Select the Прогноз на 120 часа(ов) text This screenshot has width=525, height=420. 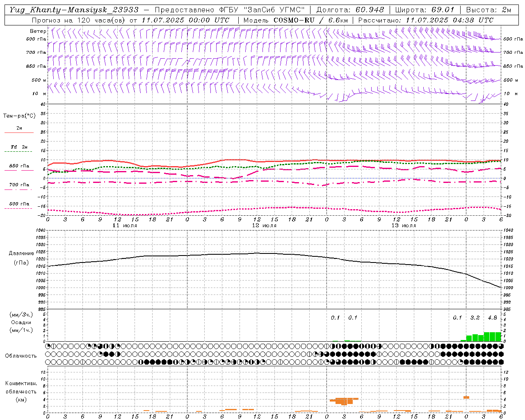click(x=79, y=20)
